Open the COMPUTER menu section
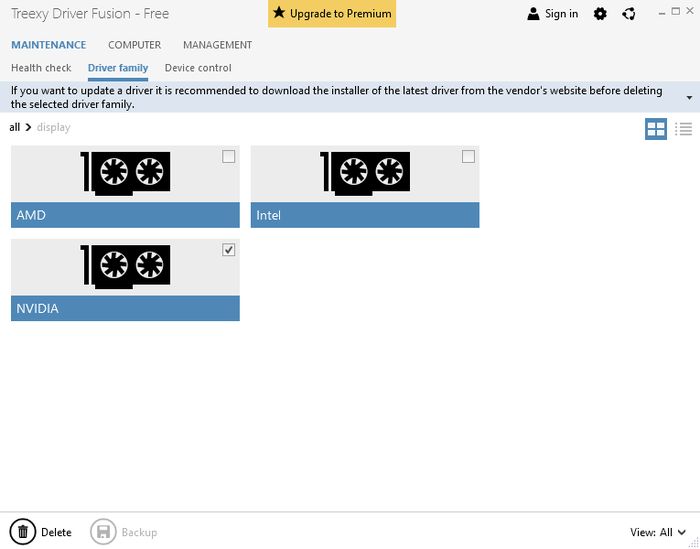This screenshot has height=549, width=700. click(134, 45)
